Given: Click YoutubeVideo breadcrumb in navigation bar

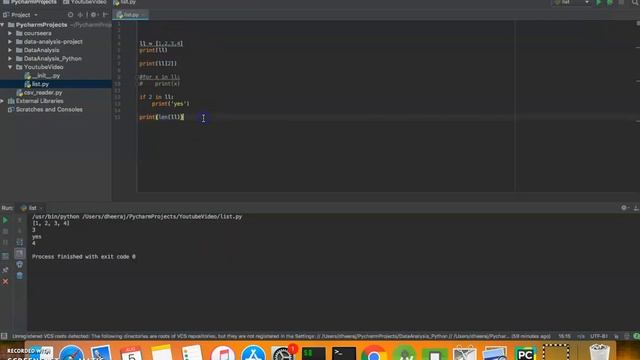Looking at the screenshot, I should point(85,2).
